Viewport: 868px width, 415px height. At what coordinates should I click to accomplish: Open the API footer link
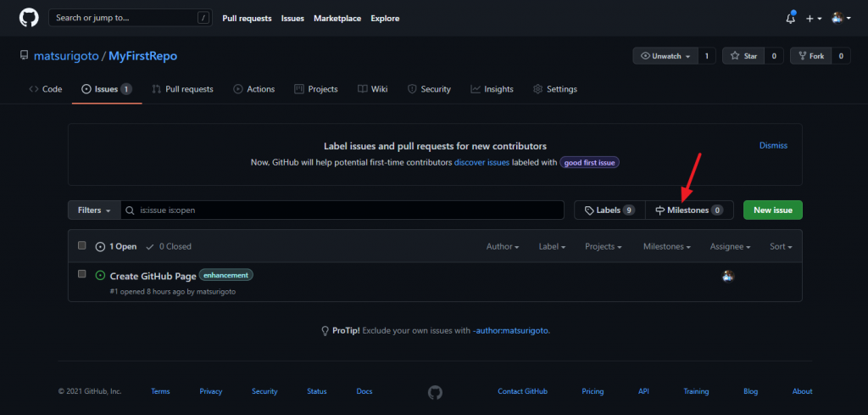point(643,391)
